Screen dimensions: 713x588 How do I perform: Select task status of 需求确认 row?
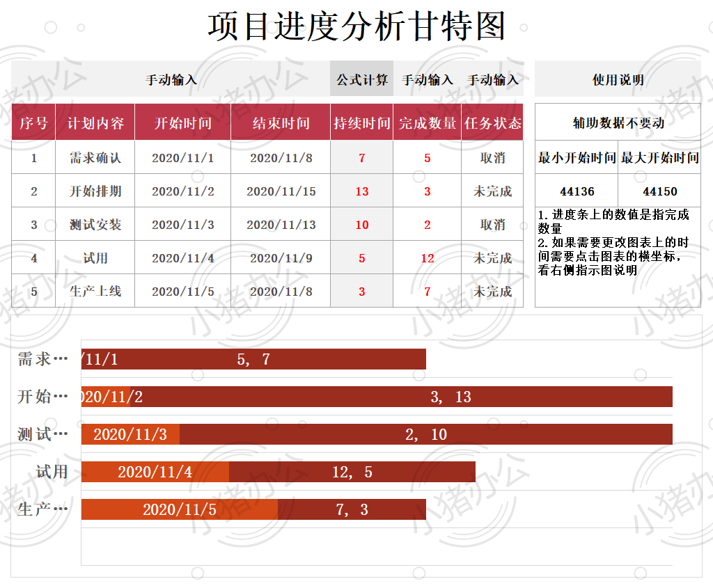pos(492,157)
